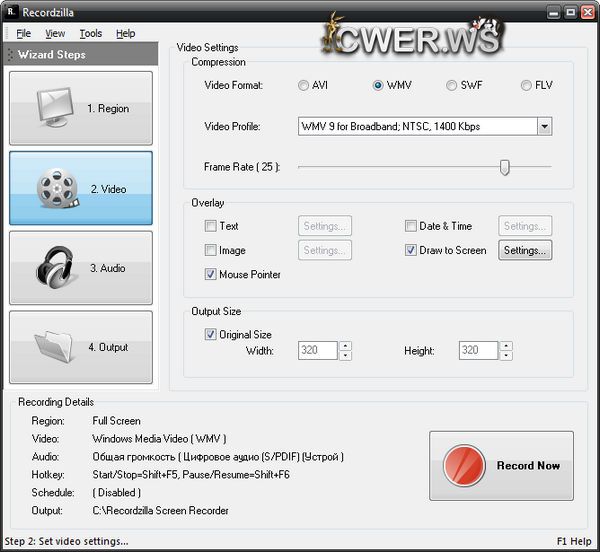Click the Frame Rate slider handle
The height and width of the screenshot is (552, 600).
coord(505,167)
